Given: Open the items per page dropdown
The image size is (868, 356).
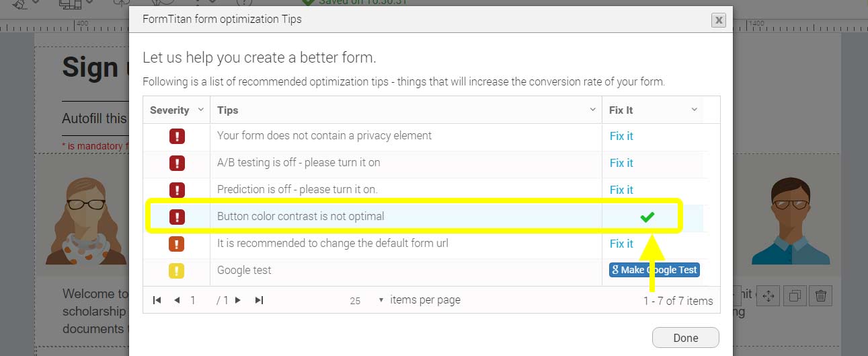Looking at the screenshot, I should (381, 300).
